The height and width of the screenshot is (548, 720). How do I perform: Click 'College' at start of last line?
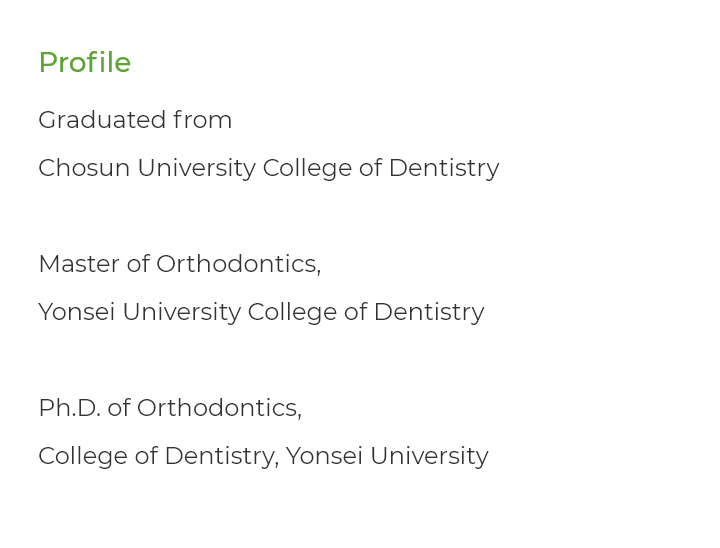83,457
